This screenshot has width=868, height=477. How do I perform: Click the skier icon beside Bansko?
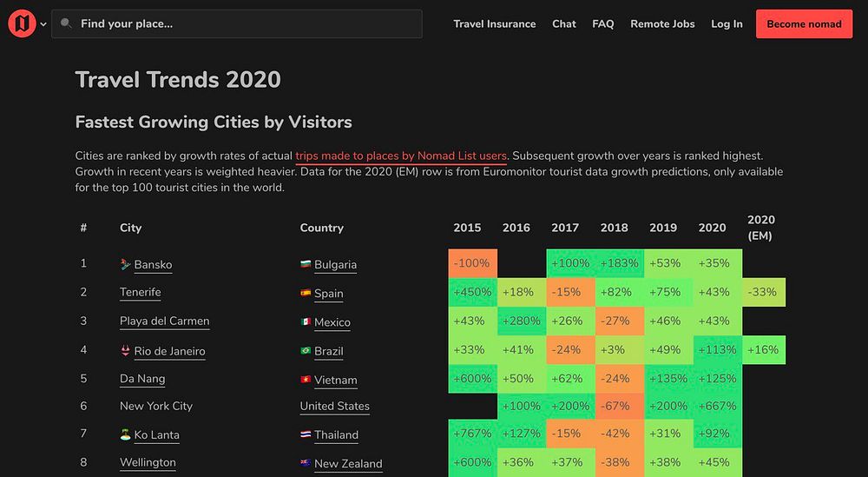coord(126,264)
